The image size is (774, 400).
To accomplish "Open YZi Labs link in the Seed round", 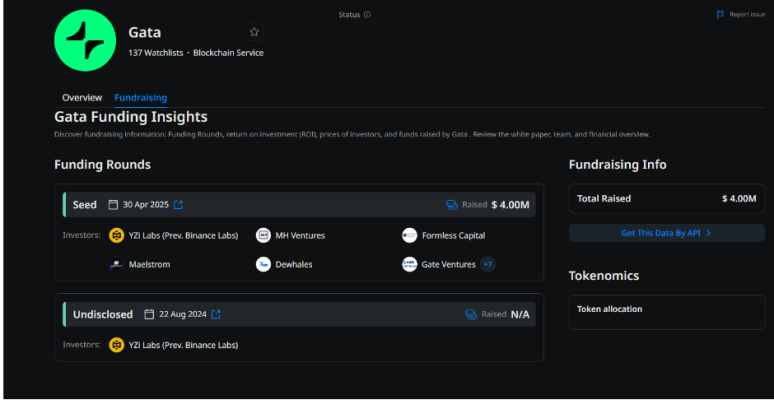I will click(183, 236).
